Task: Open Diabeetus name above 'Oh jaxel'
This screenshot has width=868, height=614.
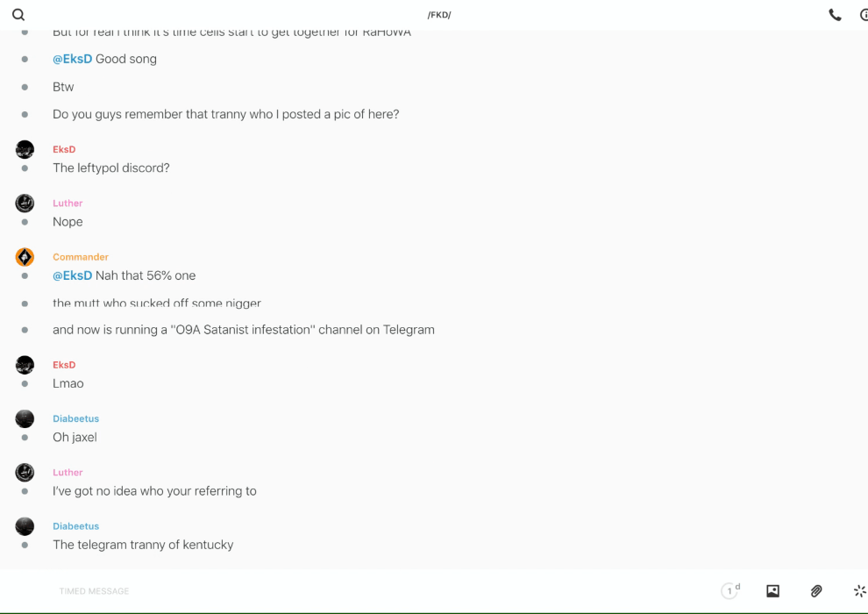Action: [75, 418]
